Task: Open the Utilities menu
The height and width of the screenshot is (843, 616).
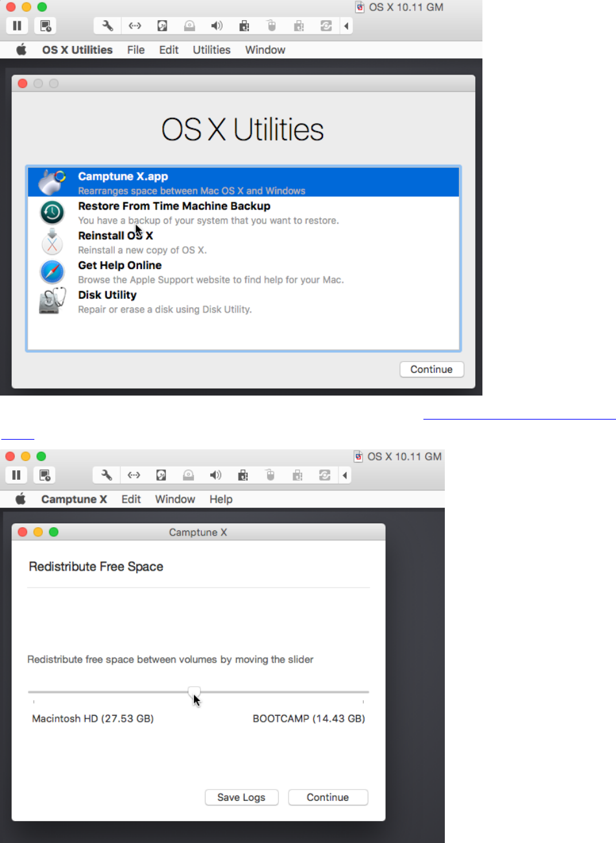Action: [211, 50]
